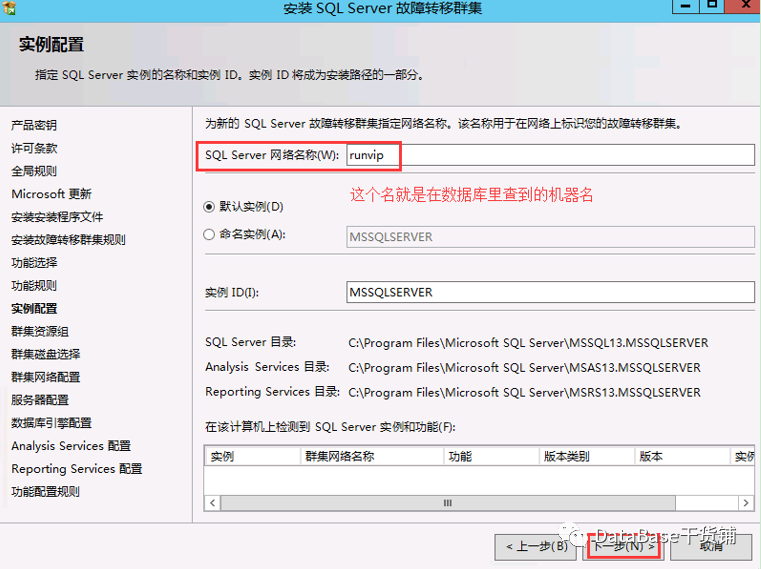Click the 实例 column header
Screen dimensions: 761x569
pos(252,456)
